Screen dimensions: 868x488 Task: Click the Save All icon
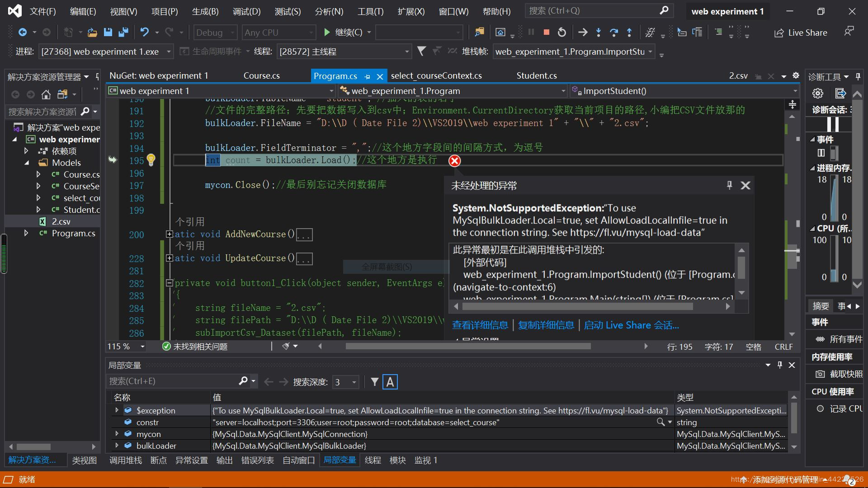coord(123,33)
